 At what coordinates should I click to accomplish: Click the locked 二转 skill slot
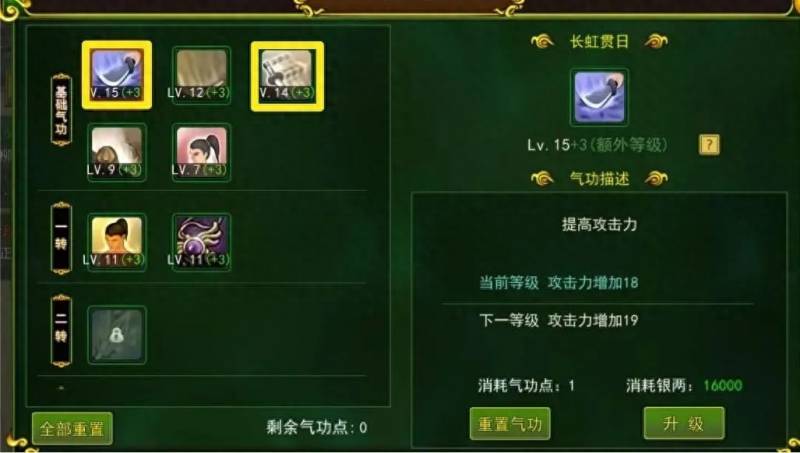pos(117,335)
